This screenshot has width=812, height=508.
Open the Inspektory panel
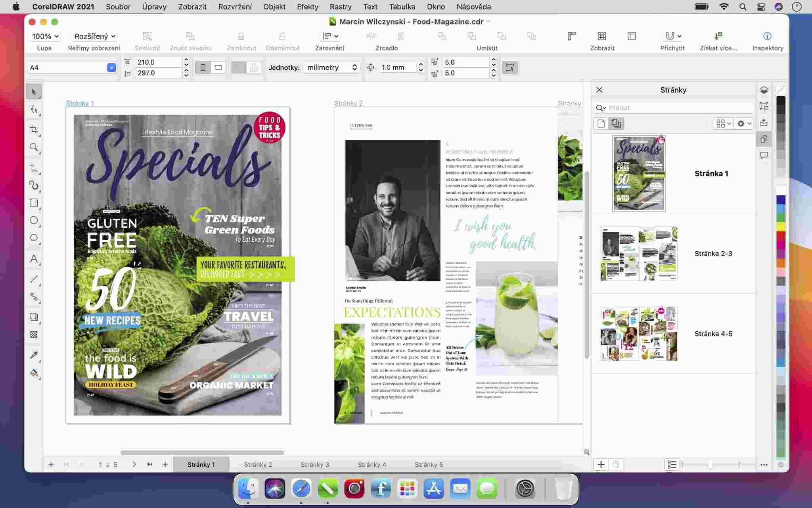(767, 37)
